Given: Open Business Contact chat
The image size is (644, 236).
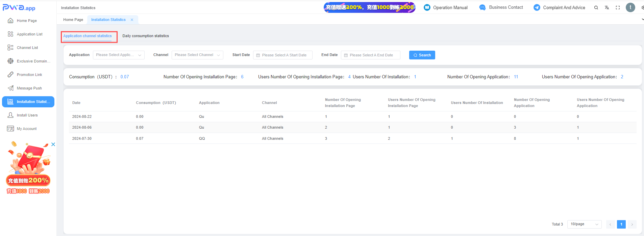Looking at the screenshot, I should coord(501,7).
